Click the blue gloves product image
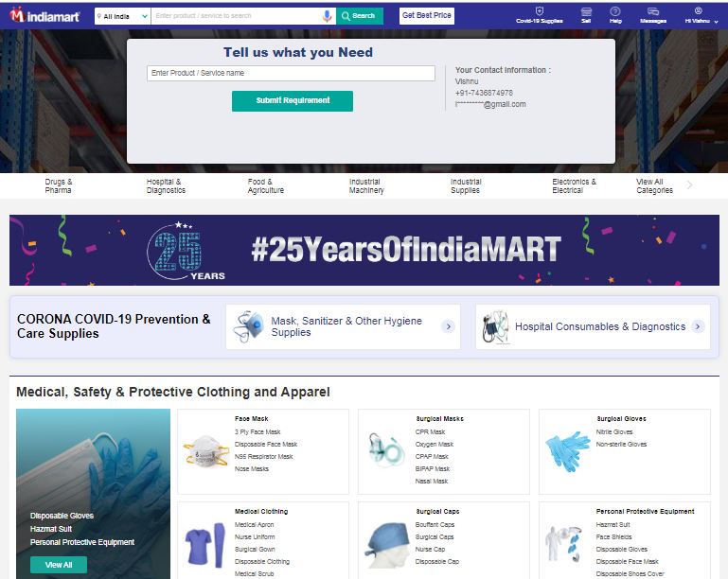This screenshot has height=579, width=728. (567, 451)
